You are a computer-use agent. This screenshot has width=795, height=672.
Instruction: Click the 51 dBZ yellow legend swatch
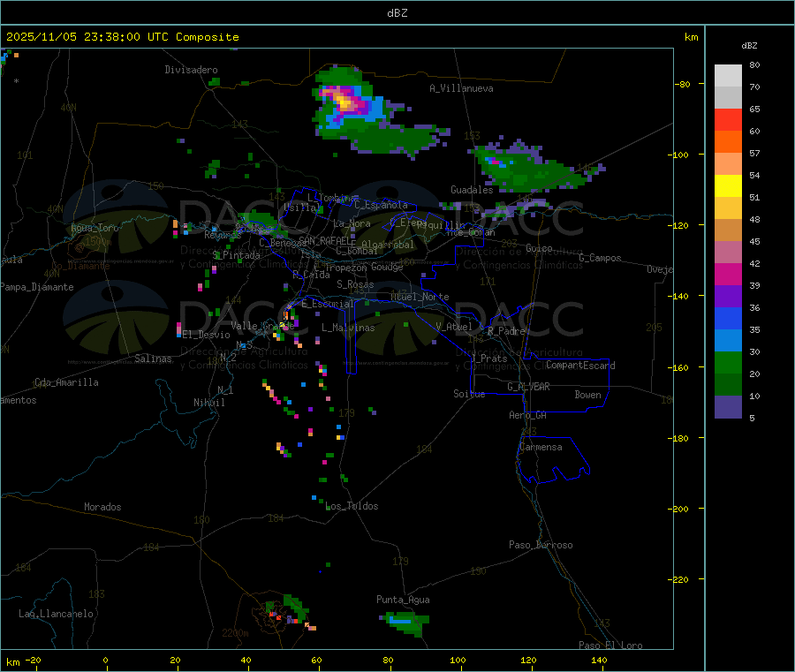click(728, 186)
